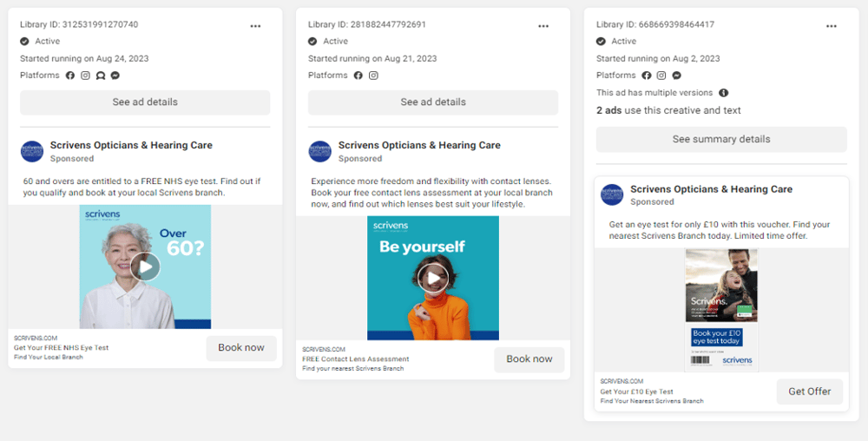Open the page name on the contact lens ad
Viewport: 868px width, 441px height.
pyautogui.click(x=419, y=146)
